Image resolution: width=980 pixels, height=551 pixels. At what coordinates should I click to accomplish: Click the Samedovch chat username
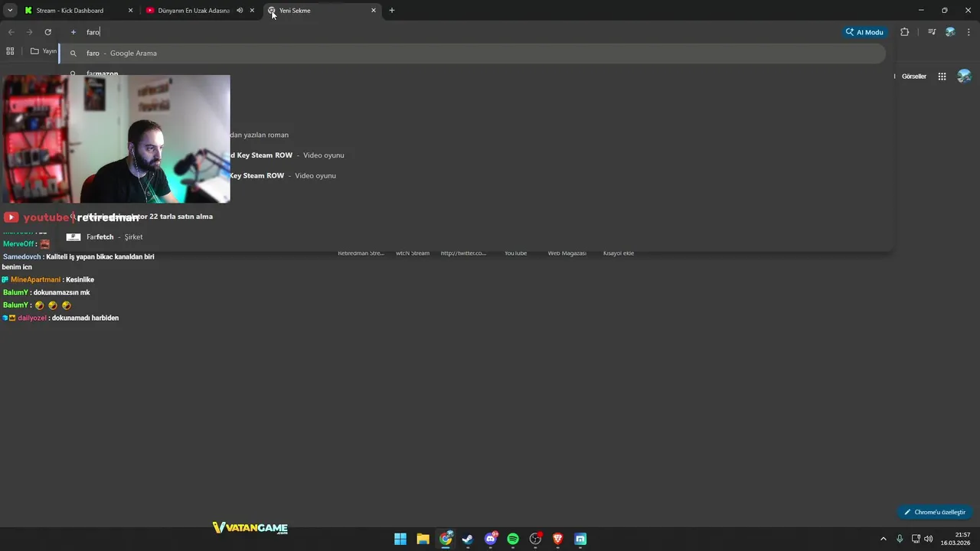(22, 257)
